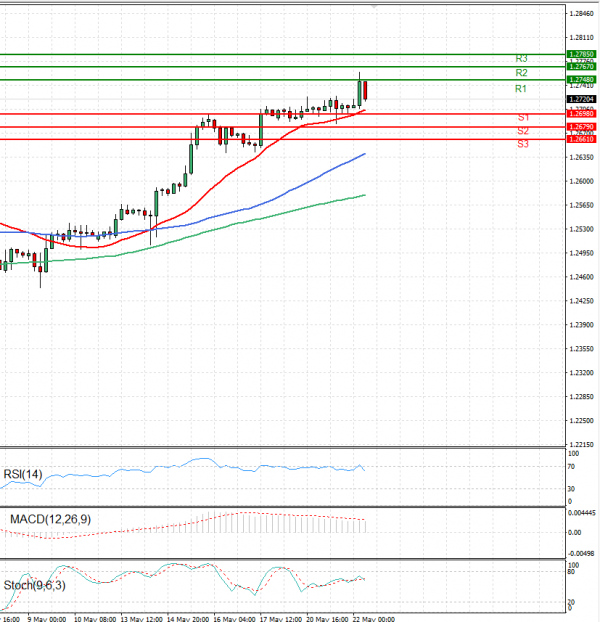
Task: Click the RSI 30 level value
Action: (571, 489)
